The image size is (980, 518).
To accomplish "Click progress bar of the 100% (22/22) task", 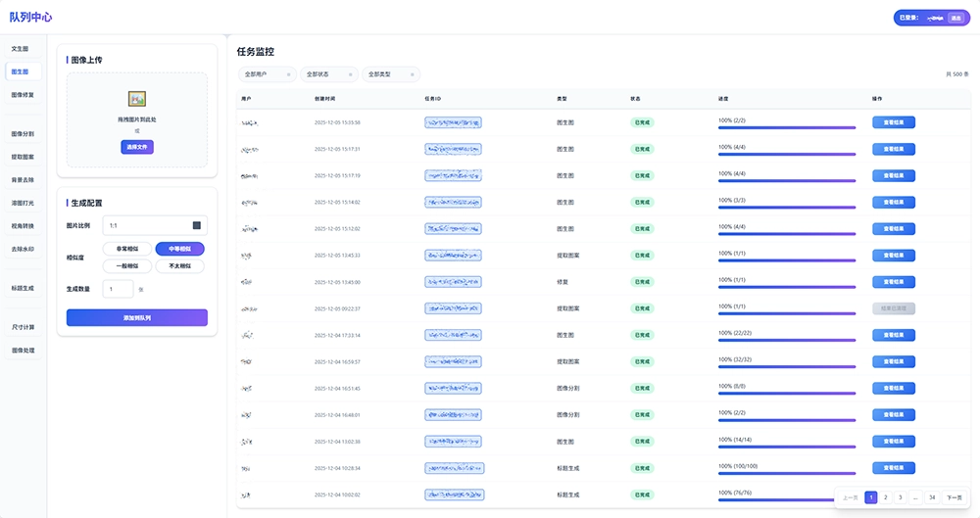I will pos(787,342).
